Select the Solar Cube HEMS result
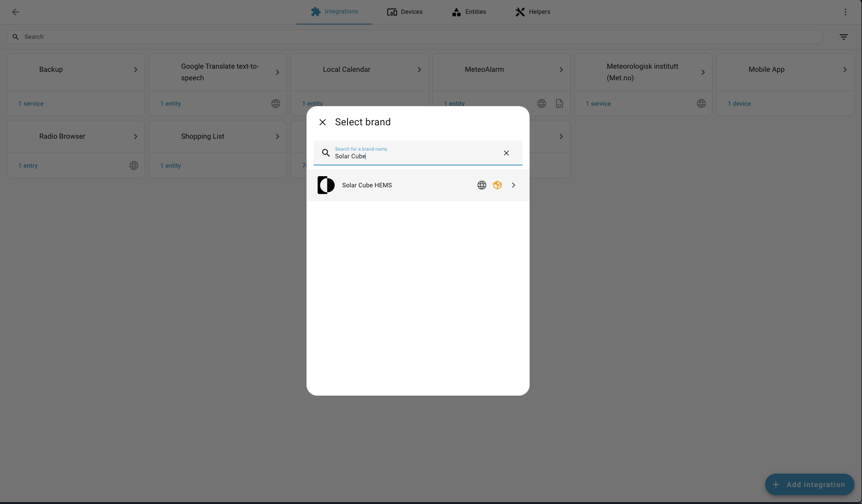 (418, 185)
